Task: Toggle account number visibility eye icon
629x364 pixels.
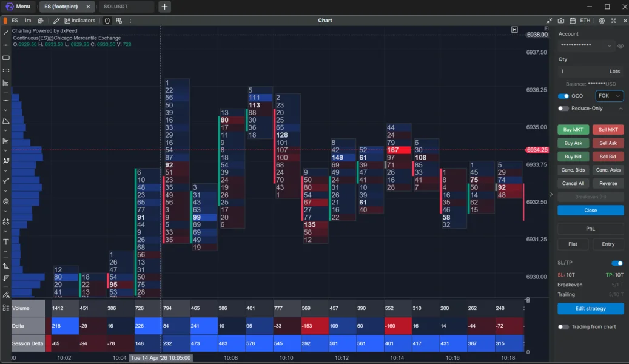Action: coord(621,45)
